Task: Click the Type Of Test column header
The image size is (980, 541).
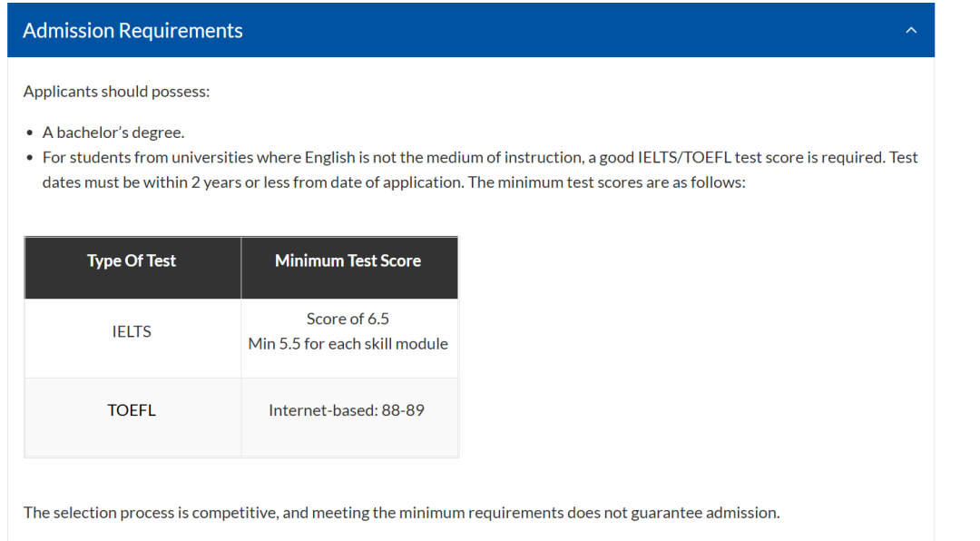Action: 132,261
